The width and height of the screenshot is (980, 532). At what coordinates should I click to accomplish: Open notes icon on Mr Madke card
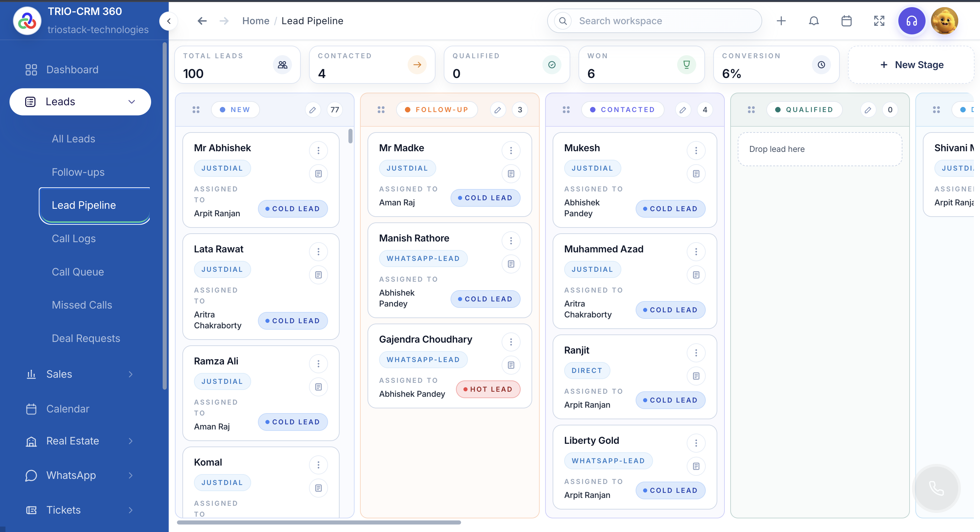[x=511, y=174]
